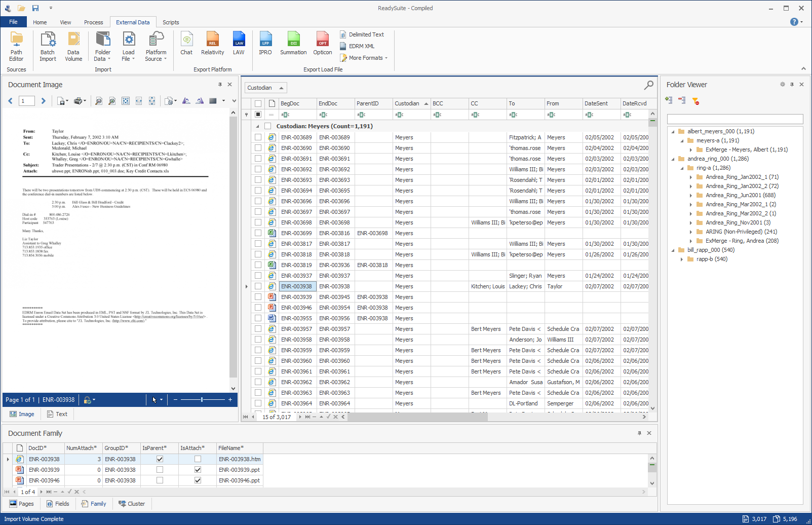Open the Chat export platform
This screenshot has width=812, height=525.
coord(186,44)
